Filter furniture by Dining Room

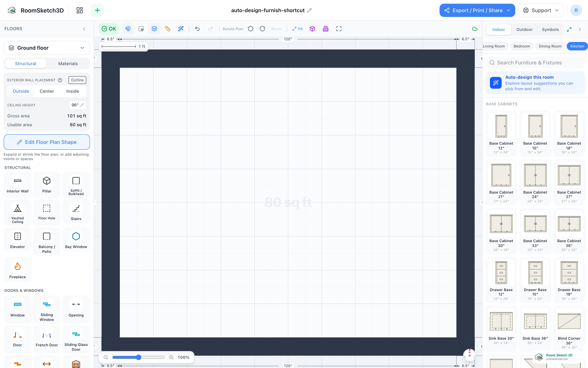(x=550, y=46)
